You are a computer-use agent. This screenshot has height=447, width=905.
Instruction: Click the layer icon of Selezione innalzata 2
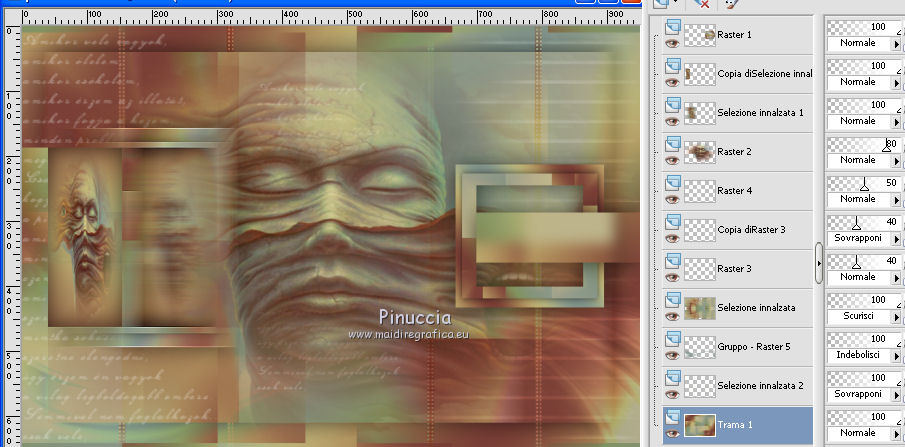pos(672,378)
